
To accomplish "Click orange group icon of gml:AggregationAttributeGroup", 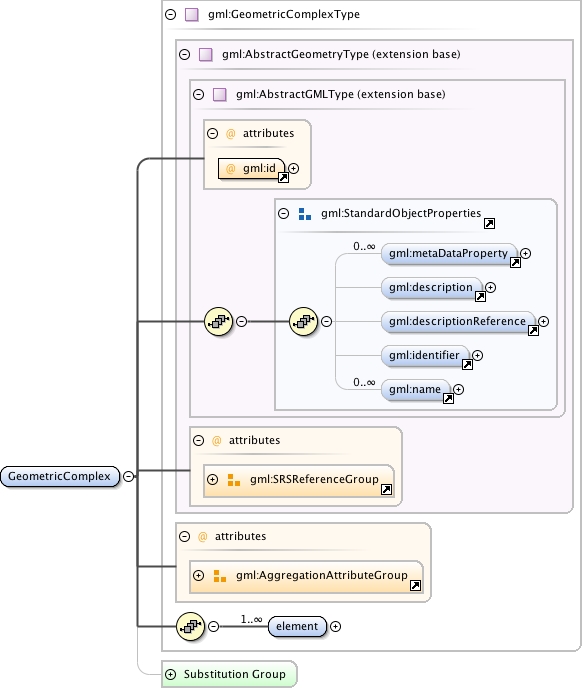I will click(220, 576).
